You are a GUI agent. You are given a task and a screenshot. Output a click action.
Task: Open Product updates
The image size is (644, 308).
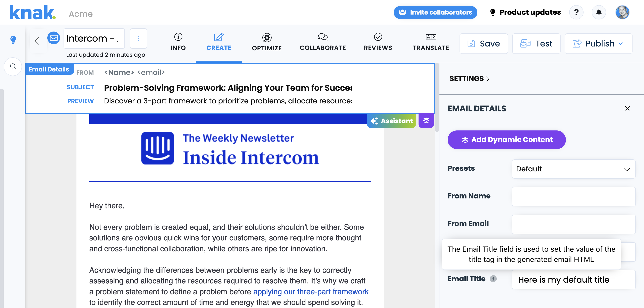point(525,12)
